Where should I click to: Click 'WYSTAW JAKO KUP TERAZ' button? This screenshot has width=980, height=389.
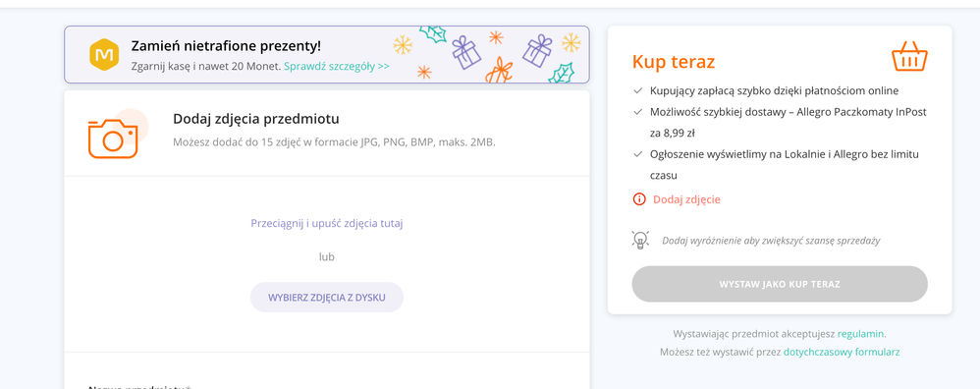pyautogui.click(x=780, y=284)
